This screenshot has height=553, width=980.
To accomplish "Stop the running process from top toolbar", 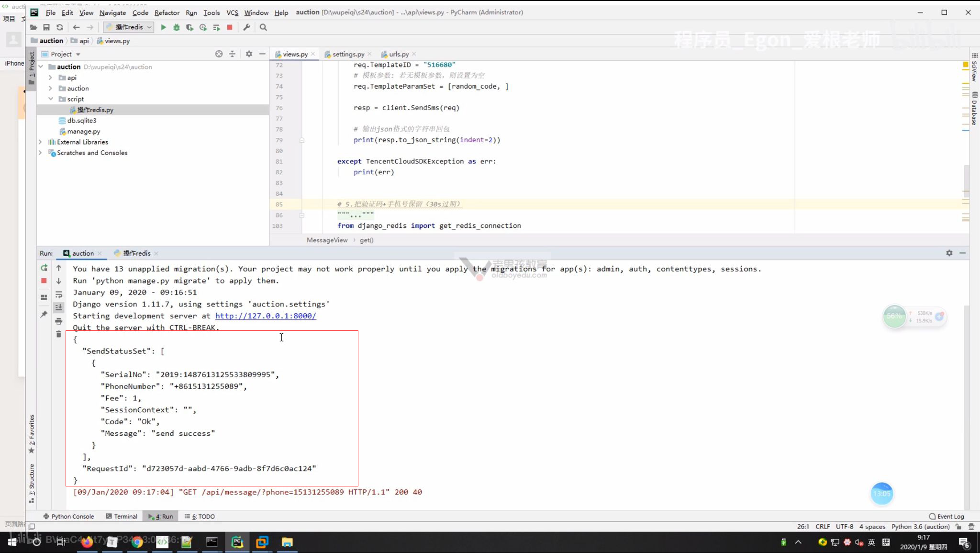I will click(x=230, y=27).
